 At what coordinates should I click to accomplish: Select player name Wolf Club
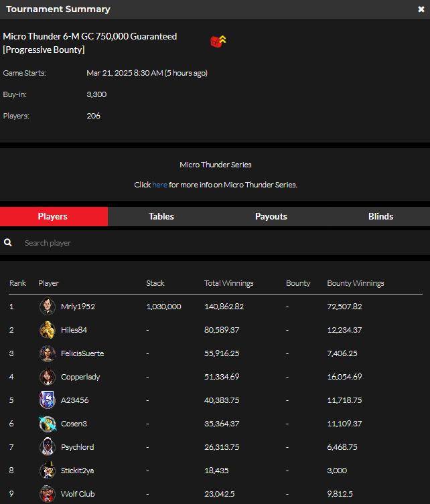(78, 494)
